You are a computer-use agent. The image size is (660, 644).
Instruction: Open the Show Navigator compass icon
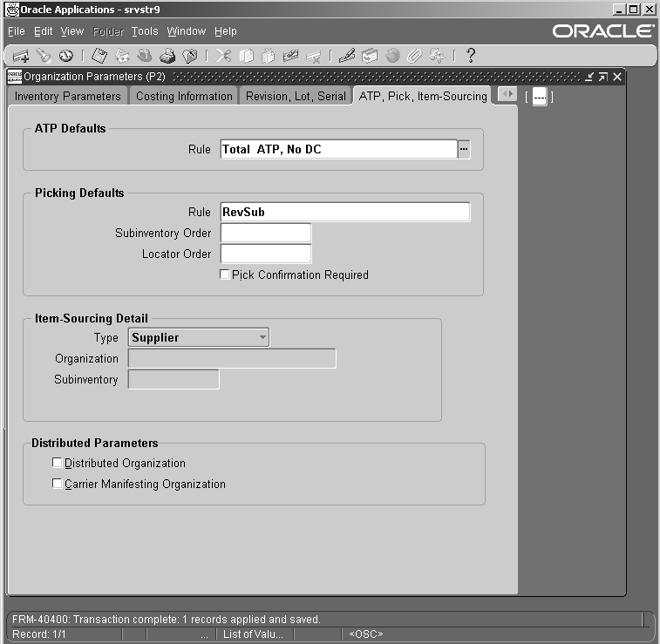tap(65, 56)
